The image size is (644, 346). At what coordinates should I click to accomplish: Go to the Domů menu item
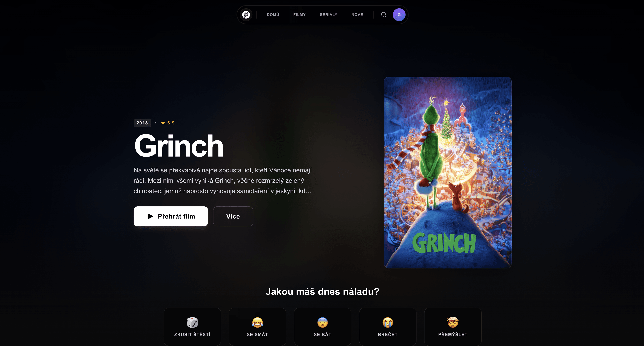273,15
